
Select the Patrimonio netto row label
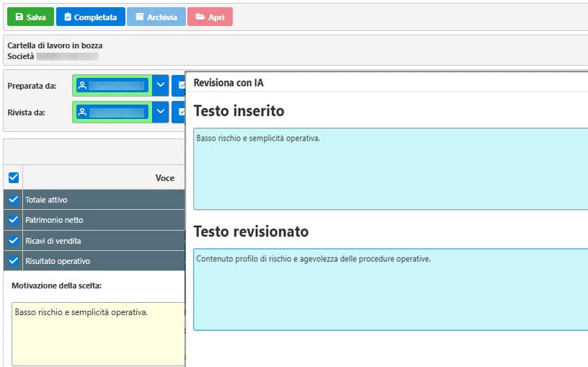click(x=54, y=220)
